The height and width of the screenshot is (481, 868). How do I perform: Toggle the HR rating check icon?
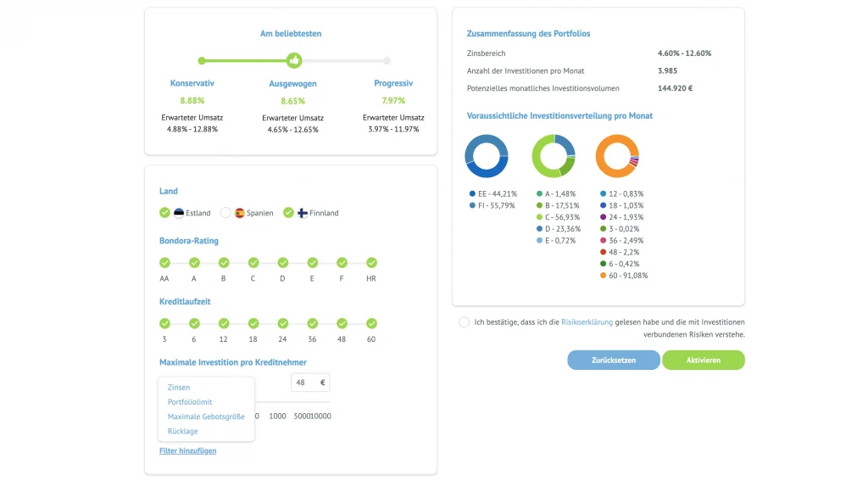(x=371, y=263)
